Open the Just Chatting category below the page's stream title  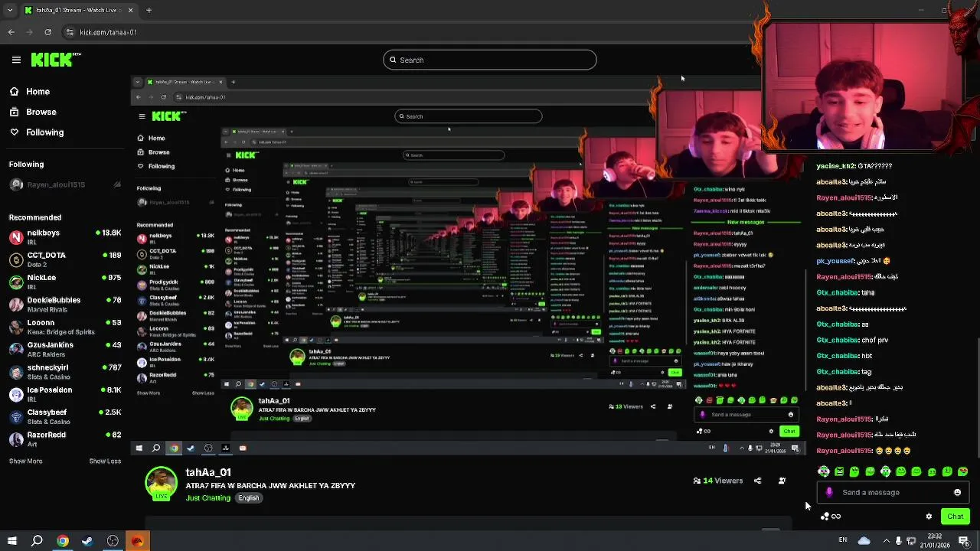coord(208,498)
